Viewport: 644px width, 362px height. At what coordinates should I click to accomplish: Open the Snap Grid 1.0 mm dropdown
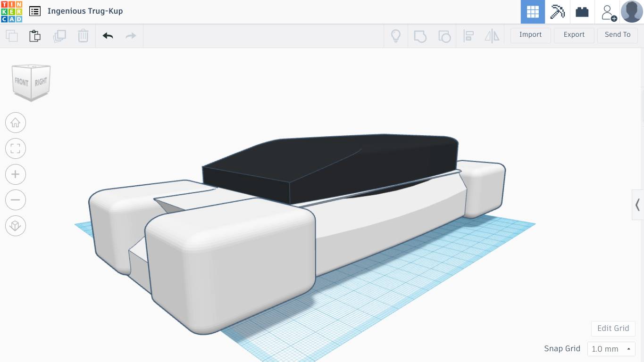point(611,349)
